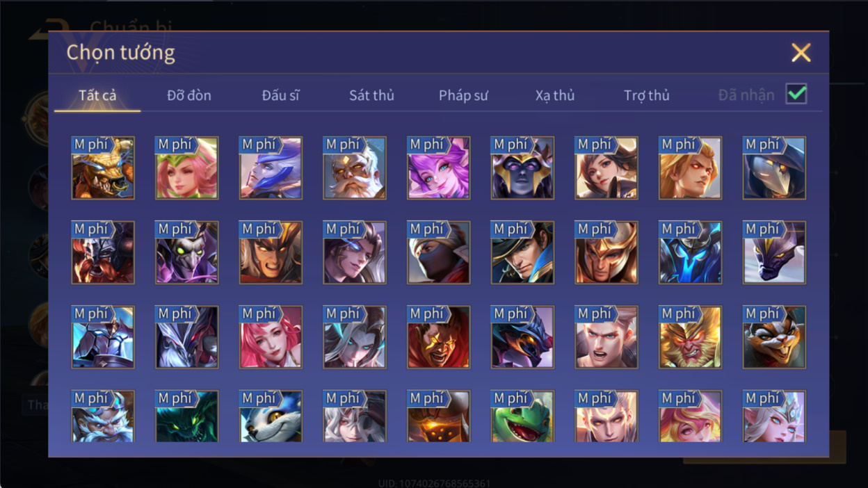This screenshot has height=488, width=868.
Task: Pick the white-bearded old man hero
Action: click(355, 168)
